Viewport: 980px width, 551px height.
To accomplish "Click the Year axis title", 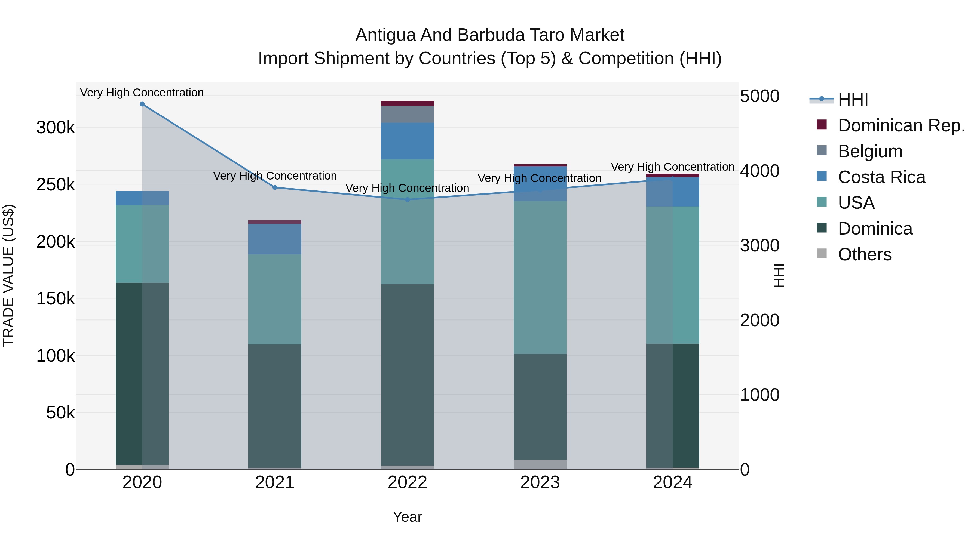I will click(408, 517).
